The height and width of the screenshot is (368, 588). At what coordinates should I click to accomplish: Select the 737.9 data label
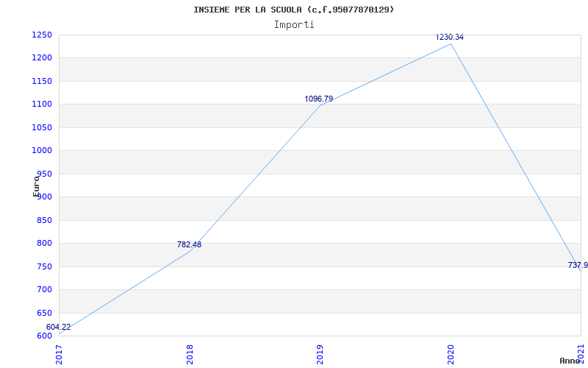click(578, 265)
